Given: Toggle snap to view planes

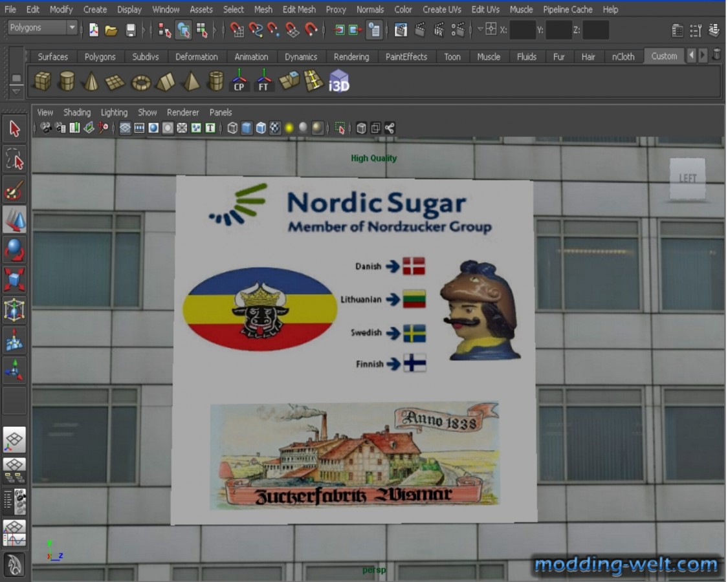Looking at the screenshot, I should click(292, 30).
